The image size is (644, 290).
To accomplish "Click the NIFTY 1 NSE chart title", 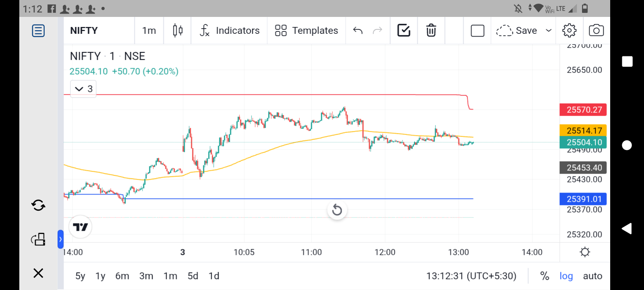I will click(x=107, y=56).
